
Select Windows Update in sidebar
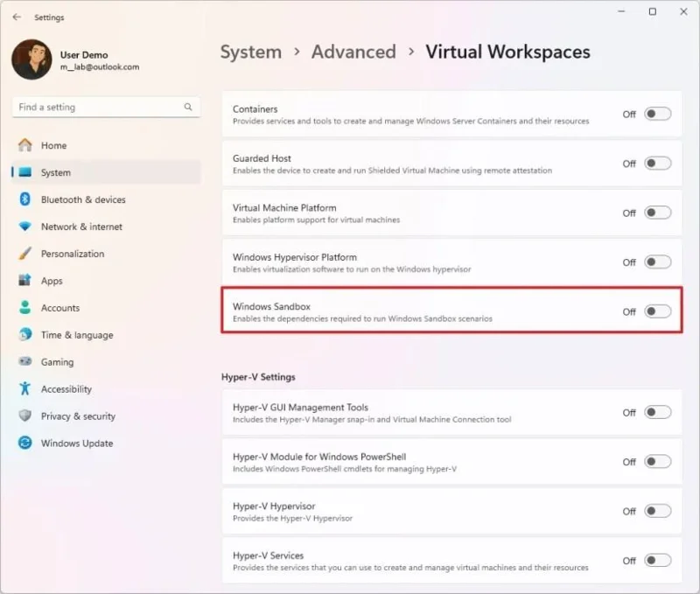106,443
